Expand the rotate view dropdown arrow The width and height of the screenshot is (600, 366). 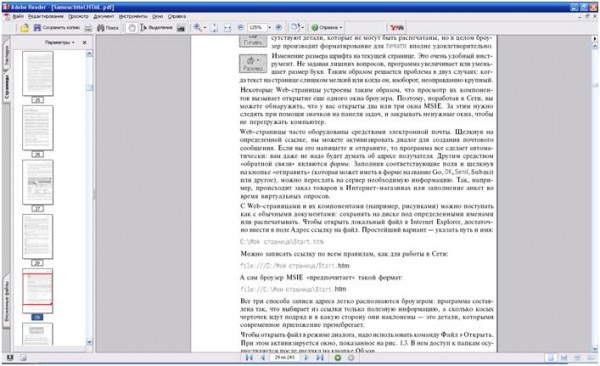[x=303, y=28]
